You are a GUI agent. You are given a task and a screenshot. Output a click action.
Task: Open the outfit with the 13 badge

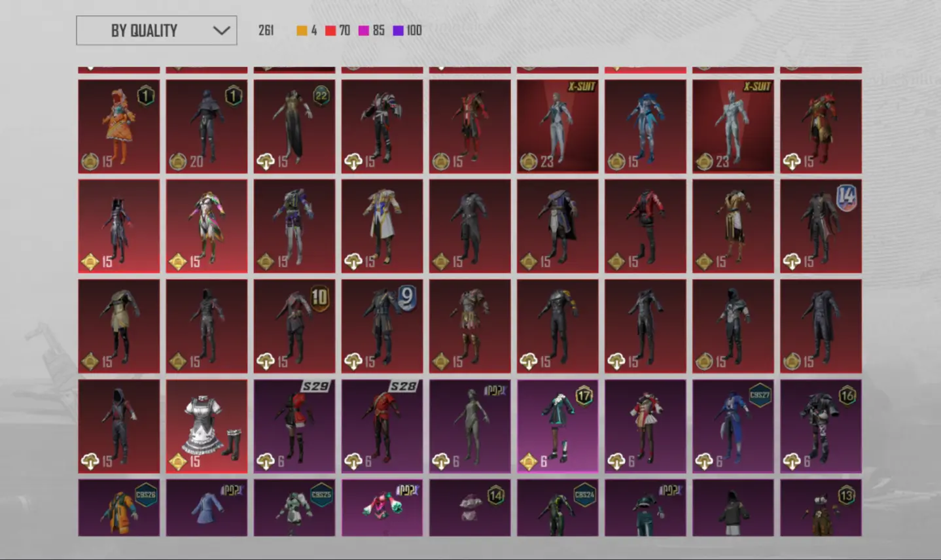821,508
